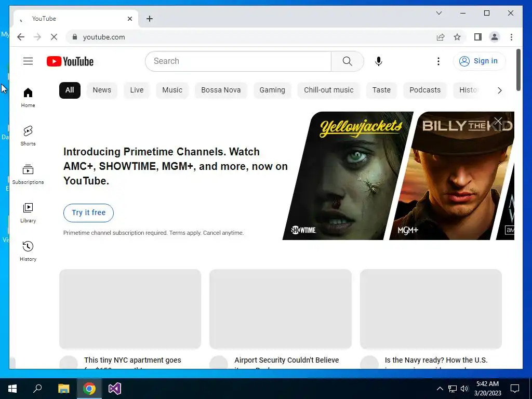Toggle the Chrome side panel

coord(478,37)
